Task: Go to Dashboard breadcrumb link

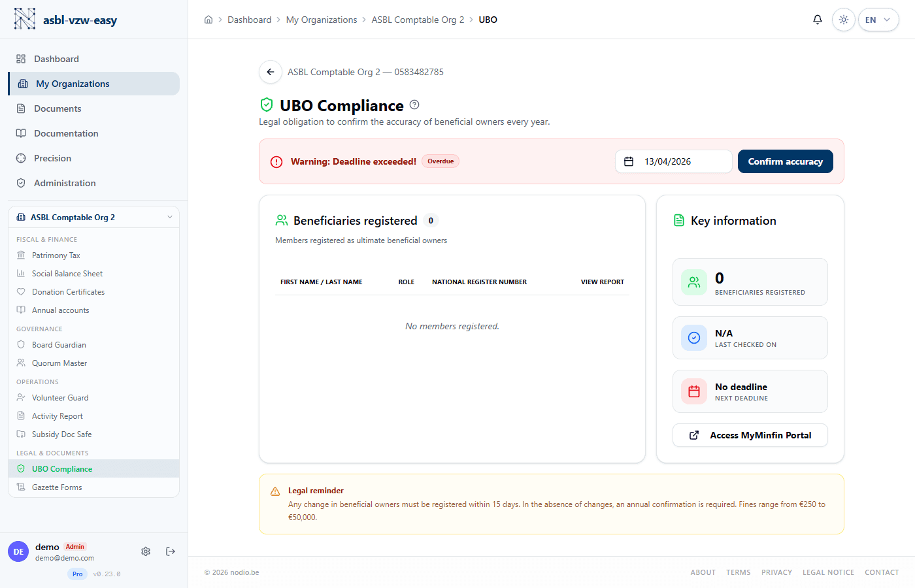Action: coord(250,20)
